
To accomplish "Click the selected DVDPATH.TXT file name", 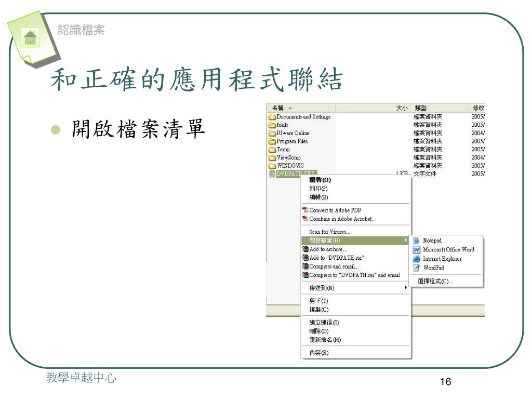I will click(x=296, y=174).
